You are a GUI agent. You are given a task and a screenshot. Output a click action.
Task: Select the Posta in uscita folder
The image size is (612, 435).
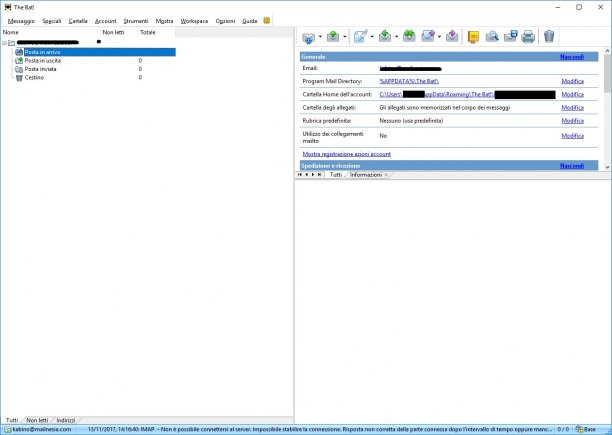pyautogui.click(x=43, y=60)
